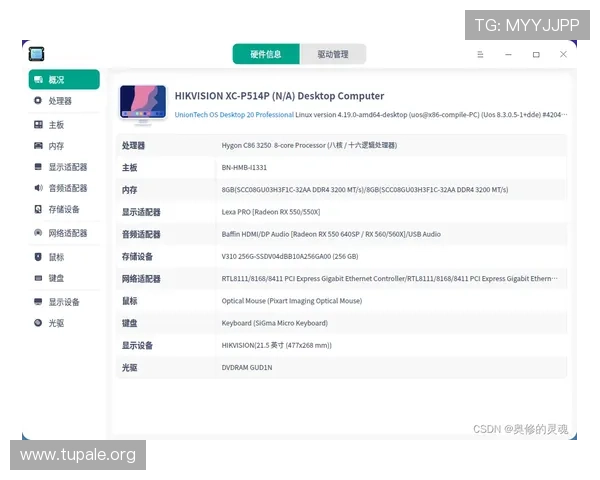This screenshot has width=600, height=480.
Task: Click the 8GB DDR4 3200 memory value
Action: tap(365, 190)
